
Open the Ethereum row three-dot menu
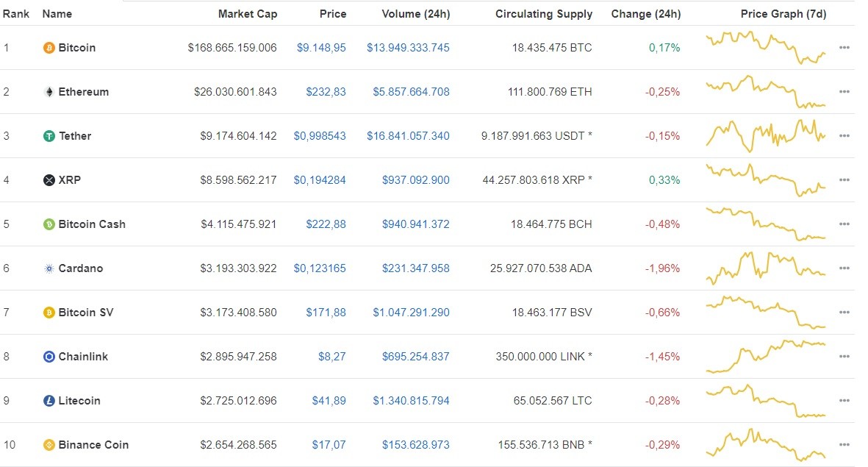coord(844,92)
